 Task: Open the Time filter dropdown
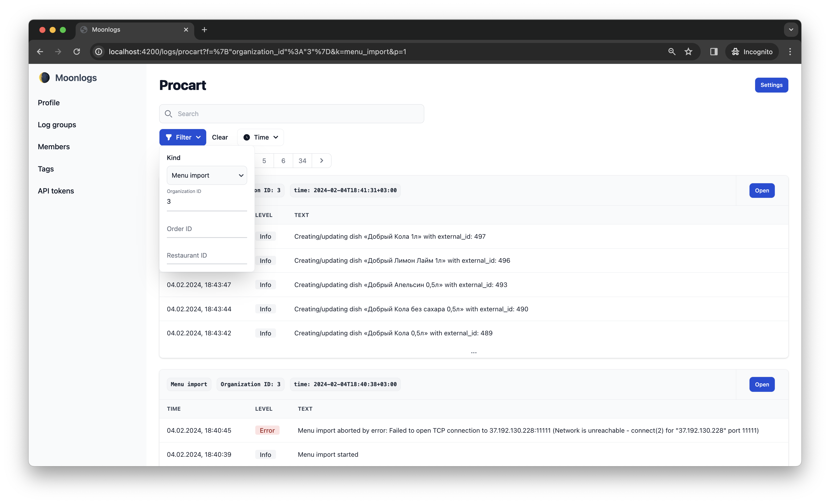(260, 137)
